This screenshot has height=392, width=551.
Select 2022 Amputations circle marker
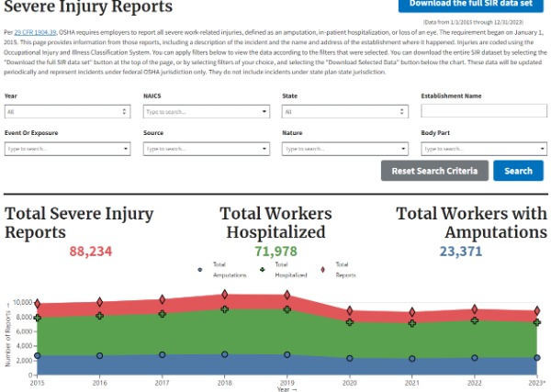point(475,358)
